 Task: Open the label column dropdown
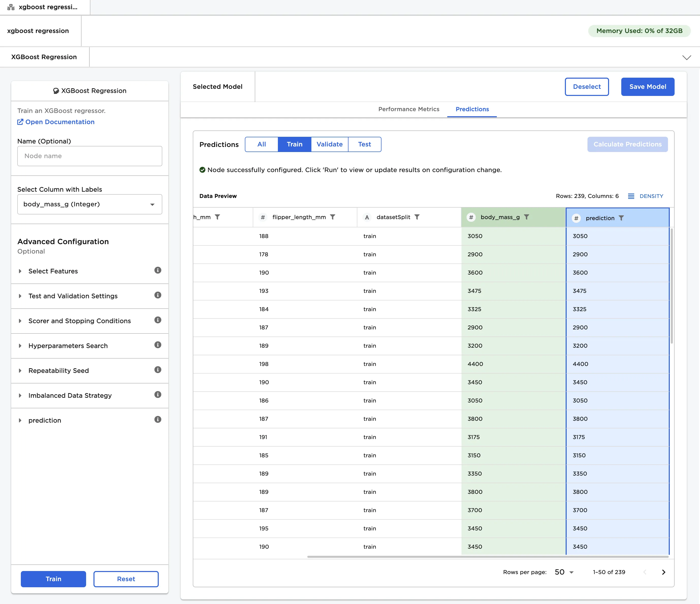coord(89,204)
